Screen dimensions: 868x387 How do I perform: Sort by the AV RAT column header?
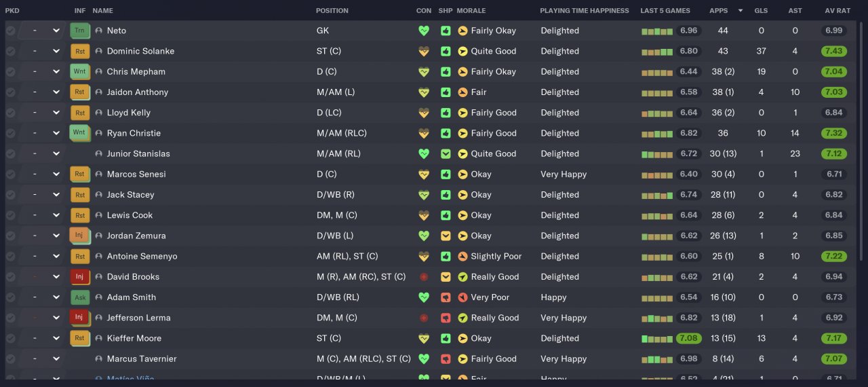coord(837,11)
